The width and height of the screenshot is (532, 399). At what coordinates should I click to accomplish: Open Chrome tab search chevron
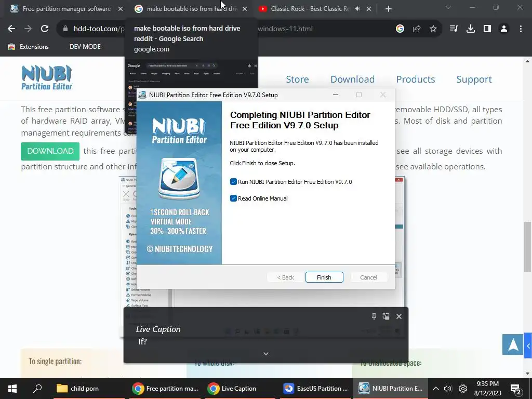(448, 7)
